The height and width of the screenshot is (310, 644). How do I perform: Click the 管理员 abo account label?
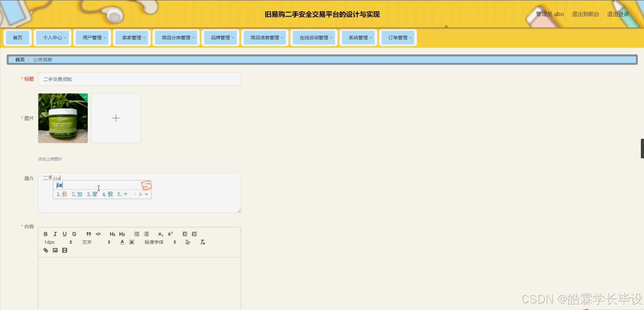[x=550, y=14]
